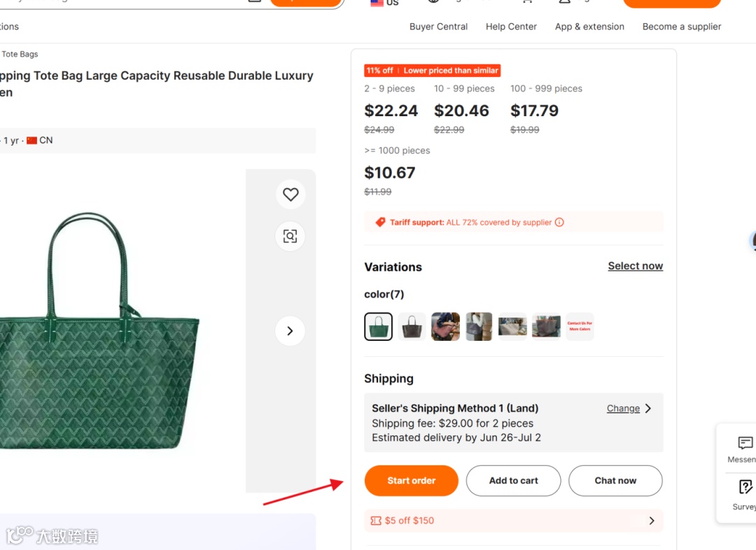Open the Messenger panel icon
The image size is (756, 550).
[x=745, y=443]
